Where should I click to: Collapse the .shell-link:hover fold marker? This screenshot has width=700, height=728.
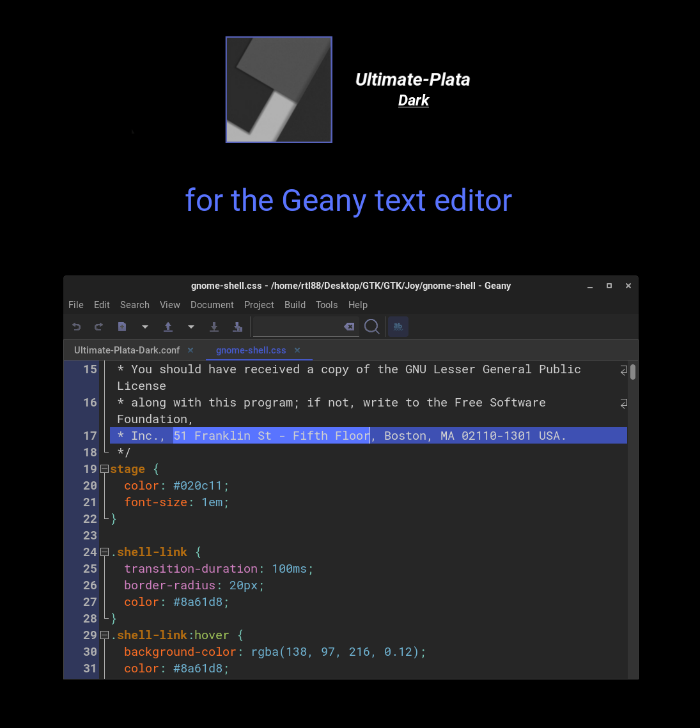[x=104, y=635]
